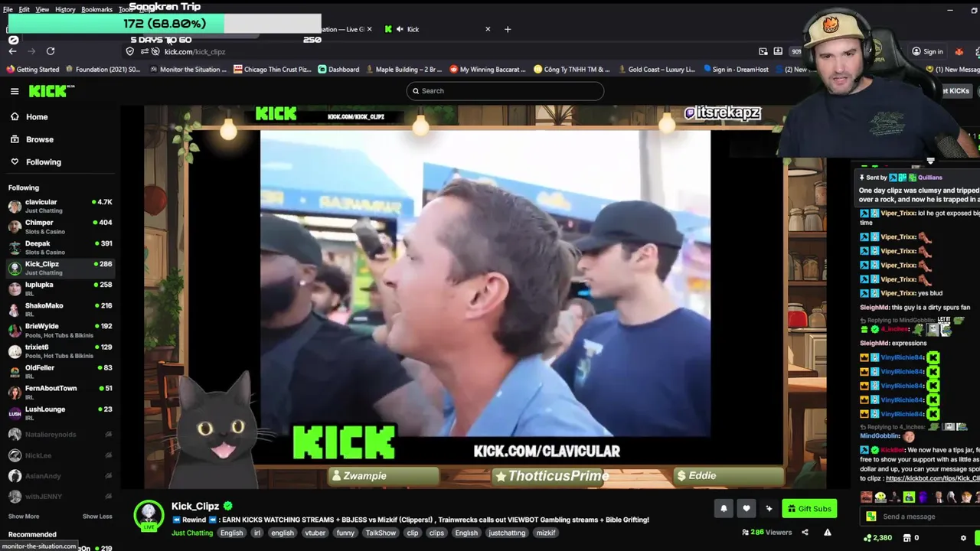Open the Dashboard bookmark

pyautogui.click(x=338, y=69)
